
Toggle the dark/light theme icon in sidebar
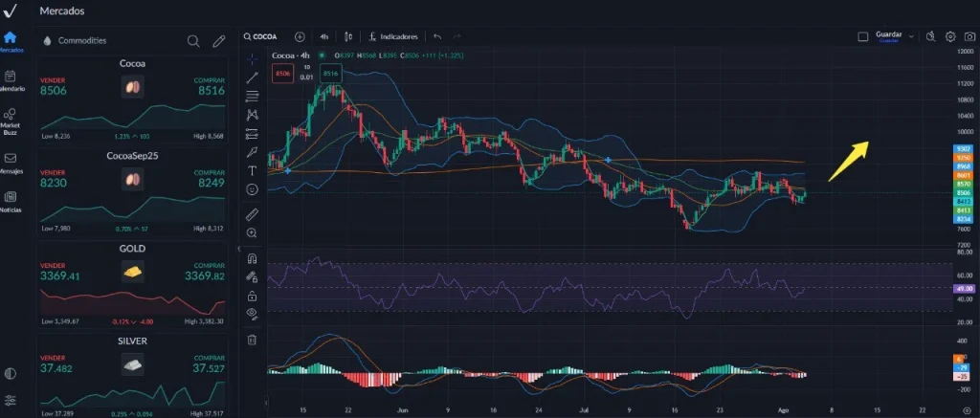[10, 374]
